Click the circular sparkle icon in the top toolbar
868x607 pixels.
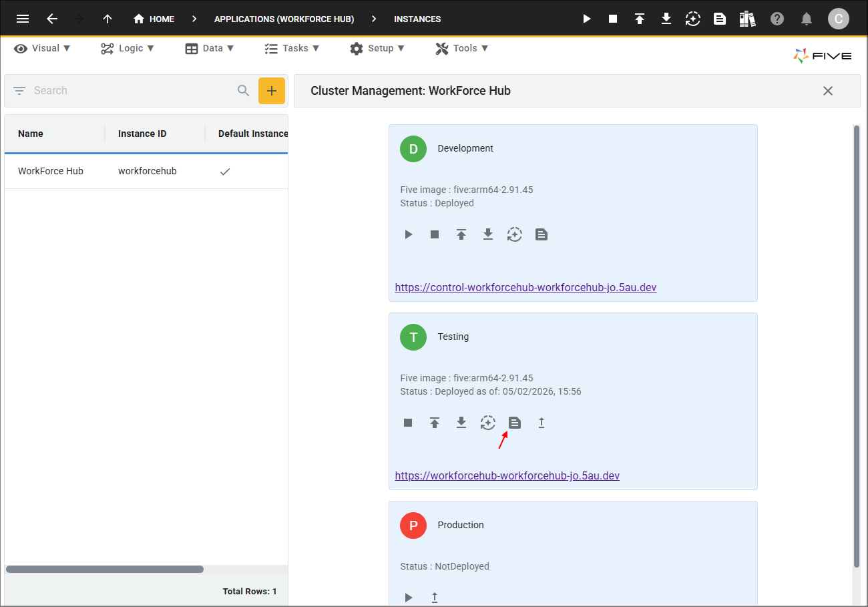(693, 19)
